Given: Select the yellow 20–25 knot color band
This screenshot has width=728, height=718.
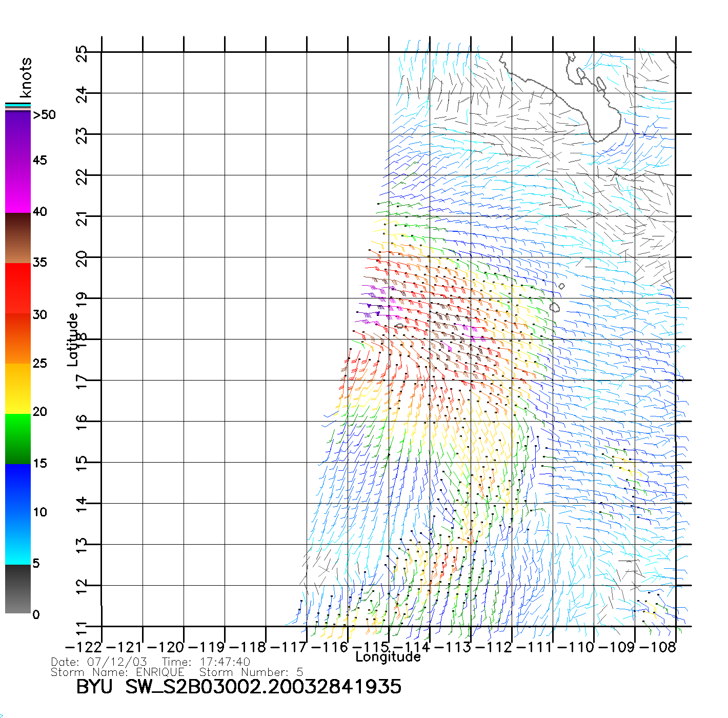Looking at the screenshot, I should 18,388.
